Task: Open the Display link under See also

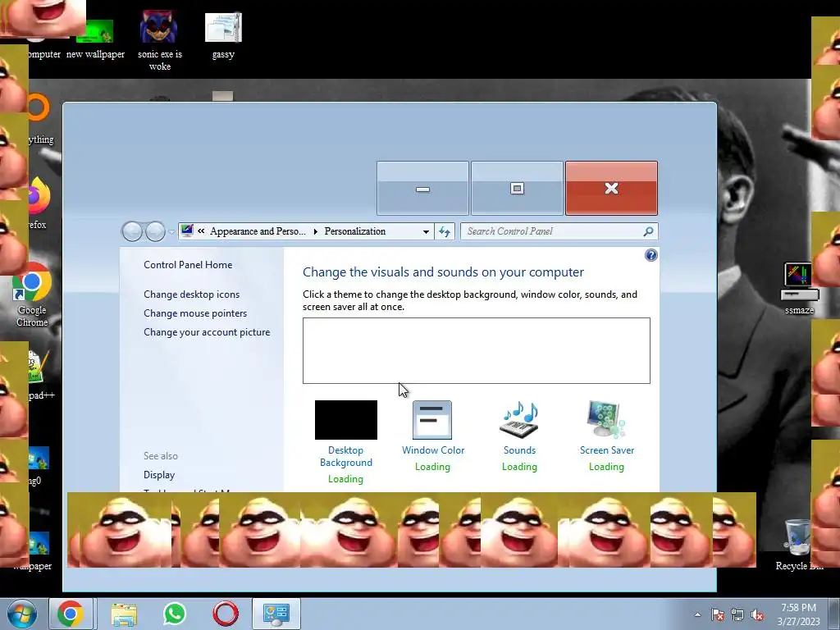Action: (x=159, y=475)
